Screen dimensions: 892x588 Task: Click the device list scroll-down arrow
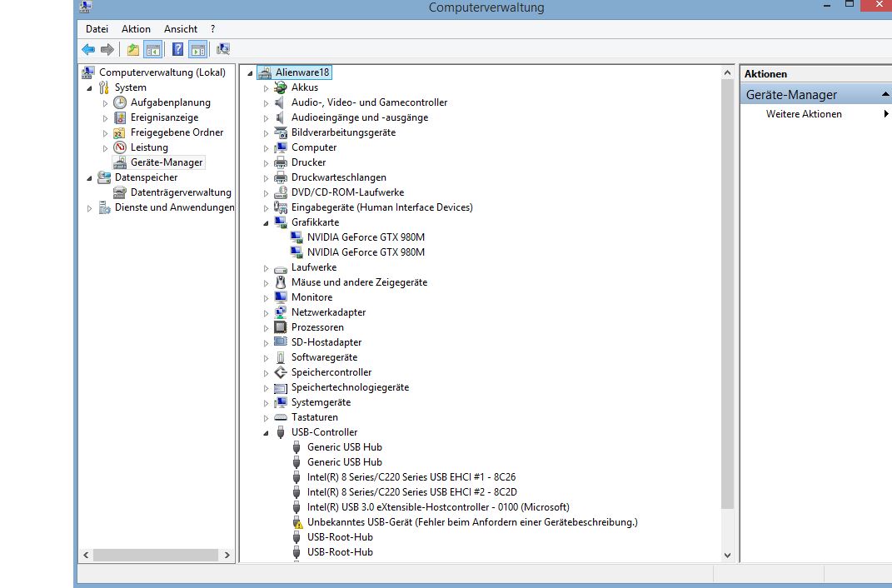726,555
